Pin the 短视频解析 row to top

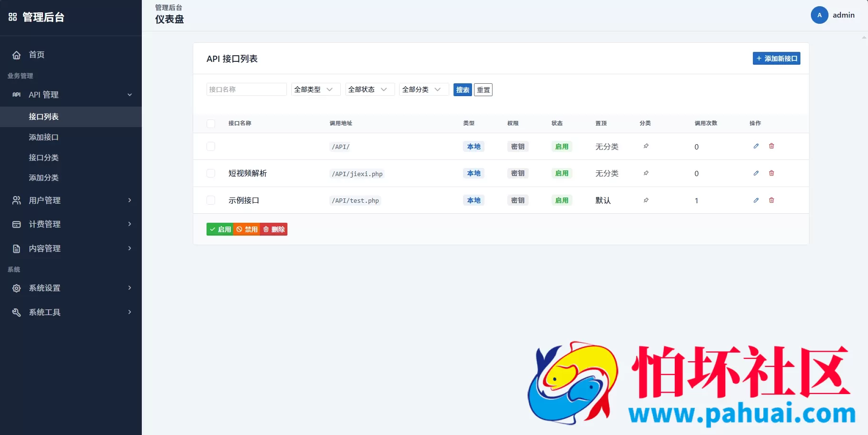tap(646, 173)
